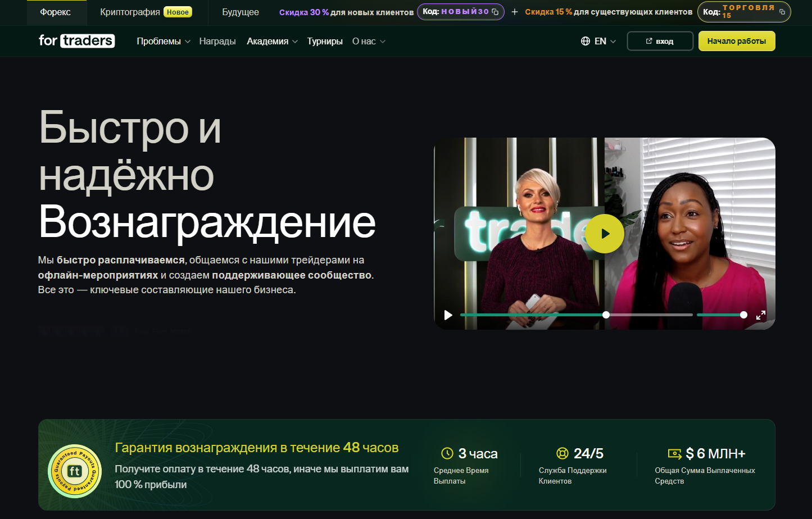The image size is (812, 519).
Task: Click the Общая Сумма Выплаченных Средств label
Action: [x=705, y=476]
